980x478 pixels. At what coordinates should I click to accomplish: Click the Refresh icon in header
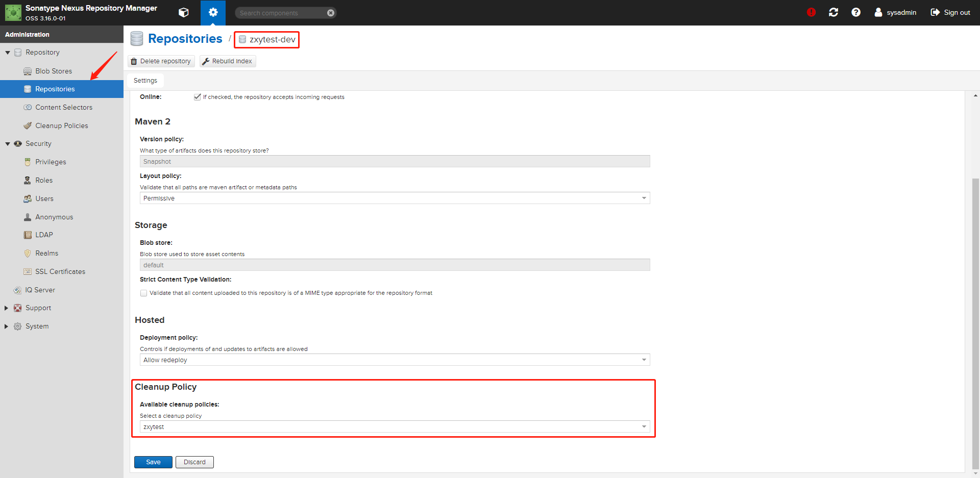click(x=834, y=12)
